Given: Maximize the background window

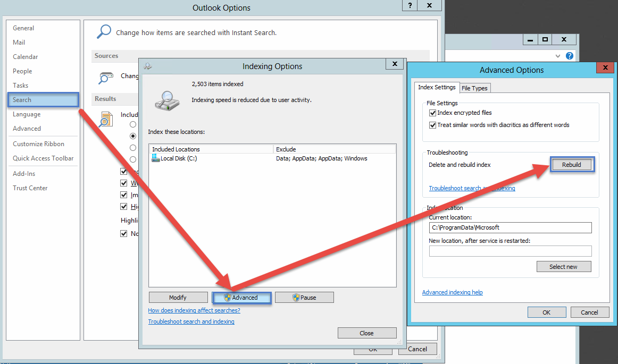Looking at the screenshot, I should click(x=545, y=39).
